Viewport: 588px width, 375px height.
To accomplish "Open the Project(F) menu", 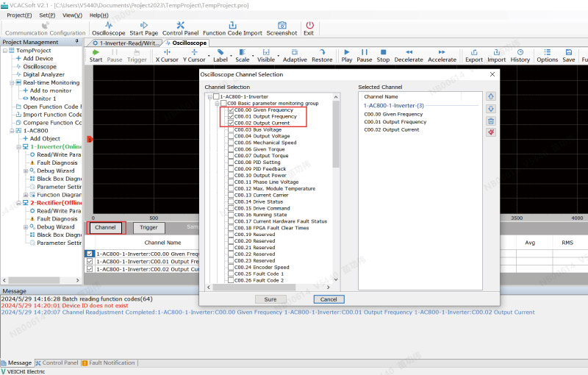I will (19, 15).
